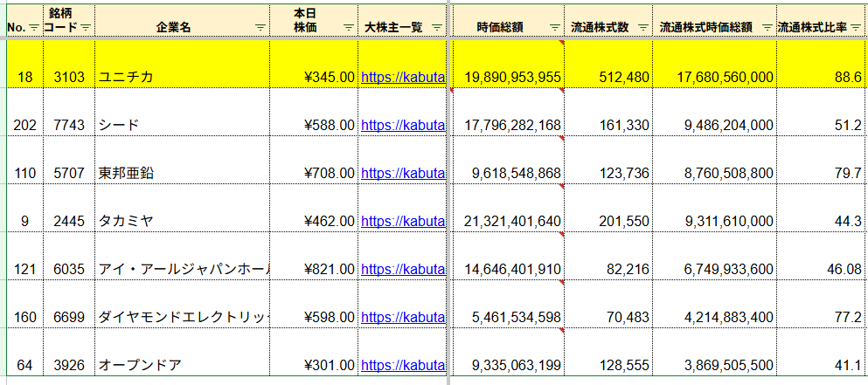
Task: Select market cap cell 5,461,534,598
Action: click(508, 304)
